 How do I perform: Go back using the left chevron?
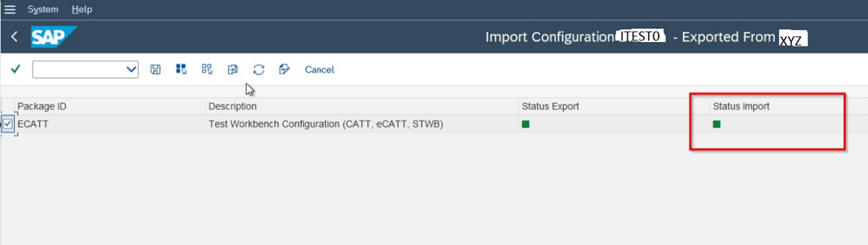pyautogui.click(x=15, y=37)
